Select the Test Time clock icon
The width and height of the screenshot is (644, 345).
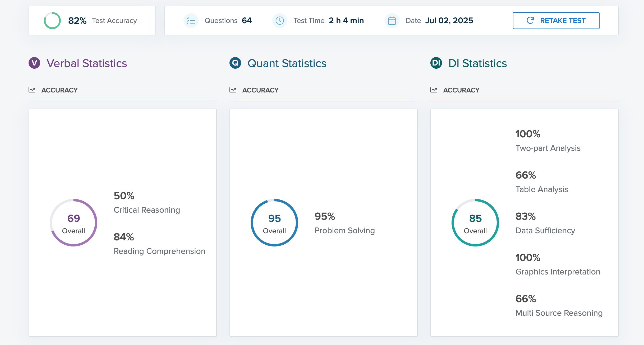[280, 20]
